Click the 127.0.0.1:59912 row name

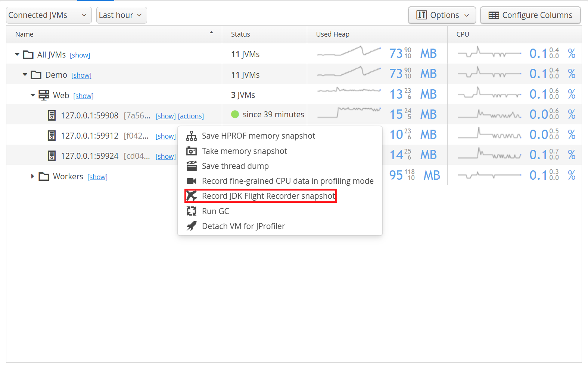tap(90, 136)
